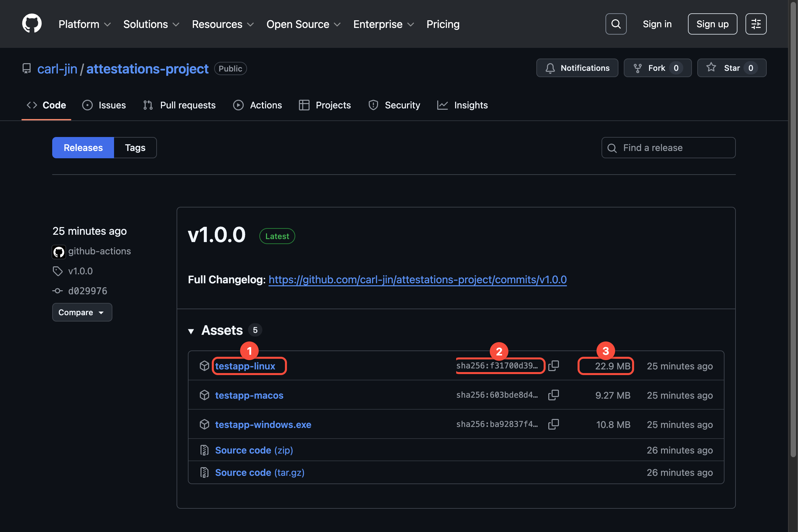Star the repository

pyautogui.click(x=731, y=67)
